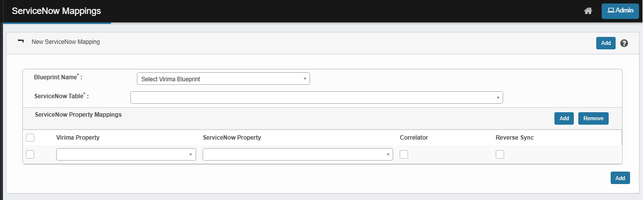
Task: Click the ServiceNow Mappings page title
Action: [56, 11]
